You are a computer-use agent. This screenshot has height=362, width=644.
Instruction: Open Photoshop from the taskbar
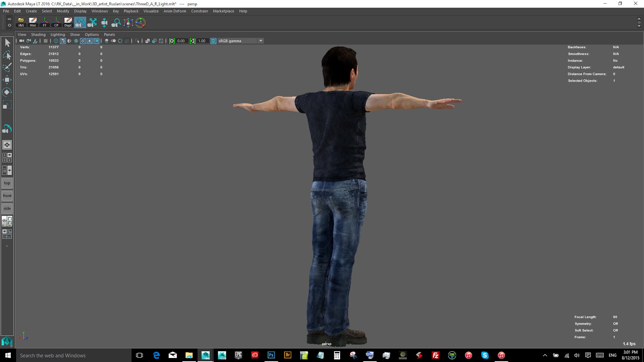271,355
